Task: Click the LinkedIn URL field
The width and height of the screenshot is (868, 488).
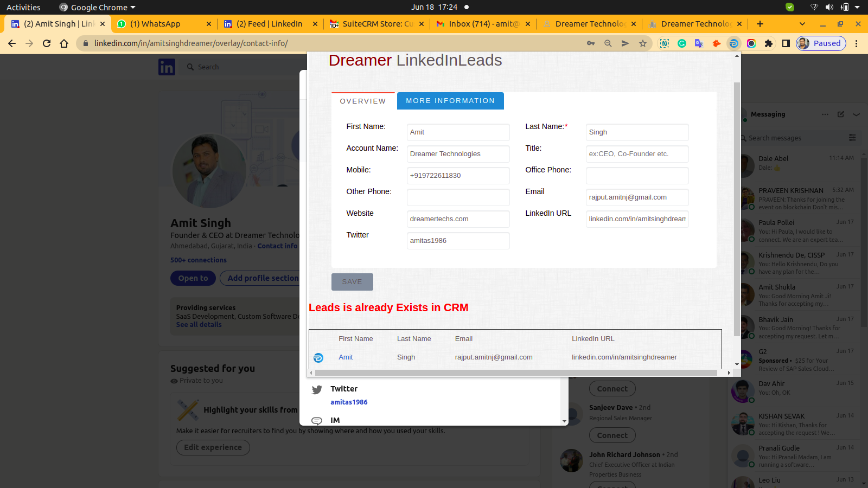Action: 637,219
